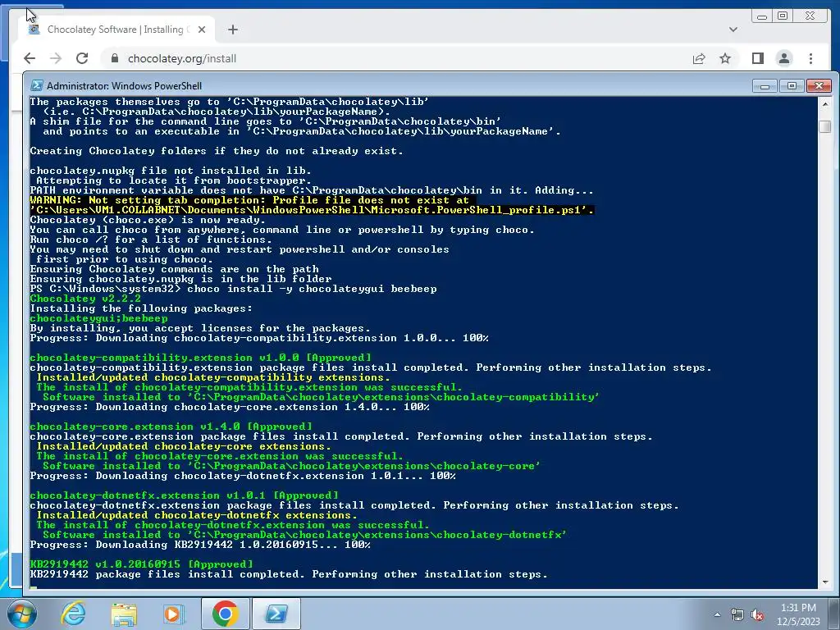The width and height of the screenshot is (840, 630).
Task: Open the muted volume tray icon
Action: coord(757,614)
